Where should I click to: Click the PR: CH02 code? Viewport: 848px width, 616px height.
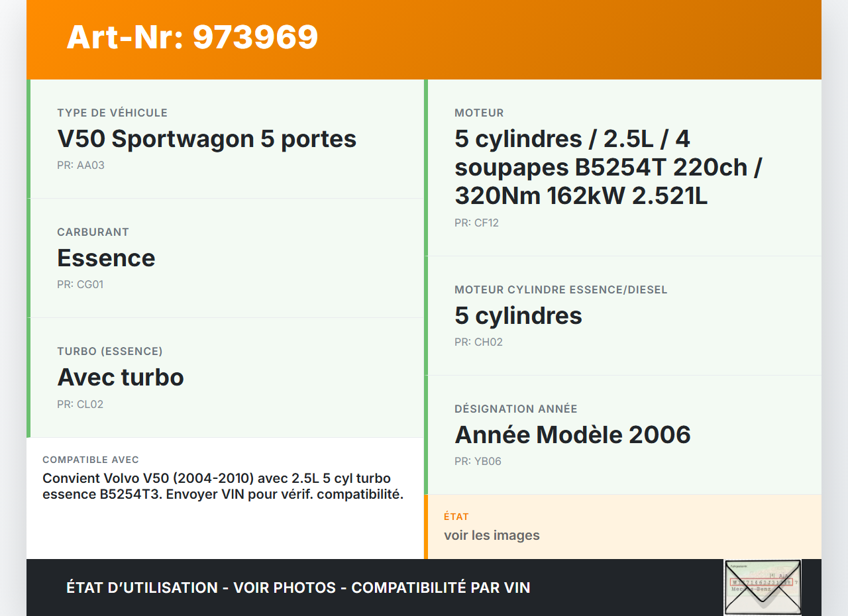point(478,342)
